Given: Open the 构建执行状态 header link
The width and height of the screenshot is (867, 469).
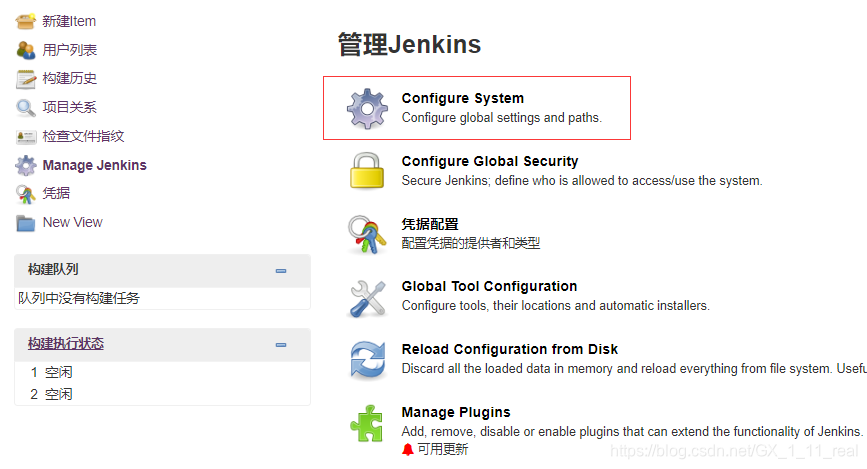Looking at the screenshot, I should (x=66, y=343).
